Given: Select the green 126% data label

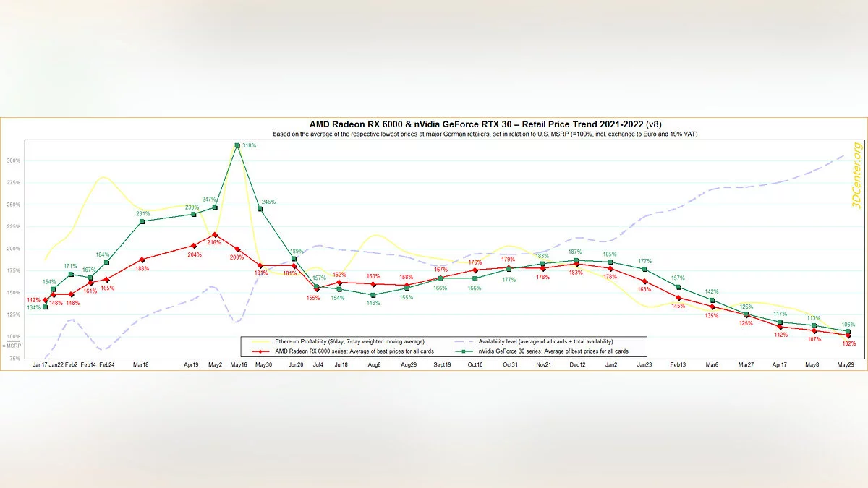Looking at the screenshot, I should tap(746, 307).
